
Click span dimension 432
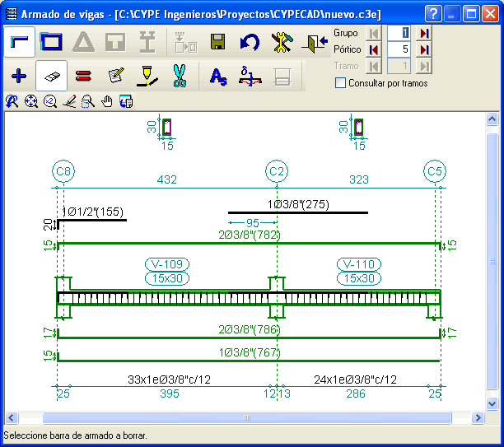167,179
